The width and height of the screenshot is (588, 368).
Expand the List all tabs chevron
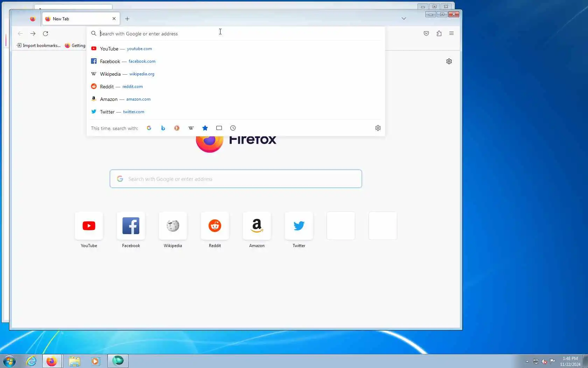click(404, 19)
